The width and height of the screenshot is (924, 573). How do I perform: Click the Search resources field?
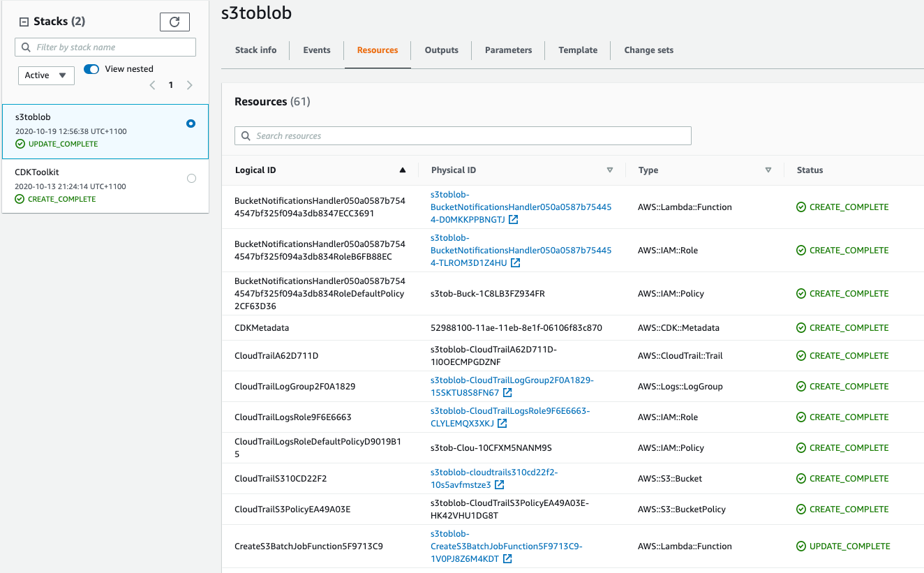(463, 136)
